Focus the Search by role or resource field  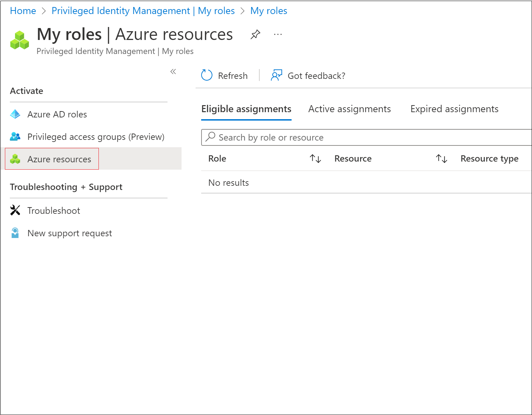pos(366,137)
